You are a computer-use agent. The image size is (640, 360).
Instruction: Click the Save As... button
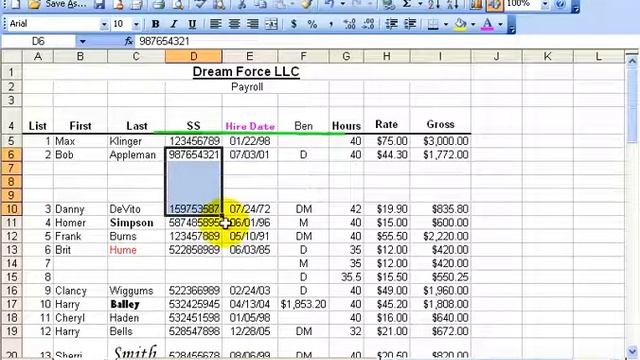click(66, 4)
